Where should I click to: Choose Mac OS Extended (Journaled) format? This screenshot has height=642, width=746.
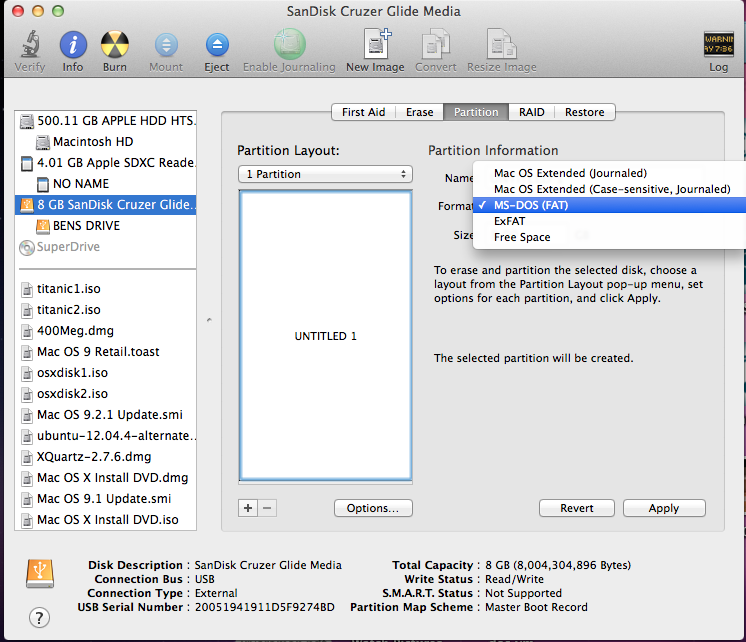click(x=609, y=173)
